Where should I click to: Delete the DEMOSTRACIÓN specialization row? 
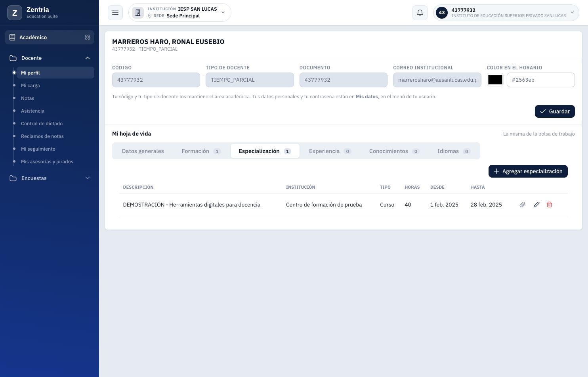pos(549,205)
